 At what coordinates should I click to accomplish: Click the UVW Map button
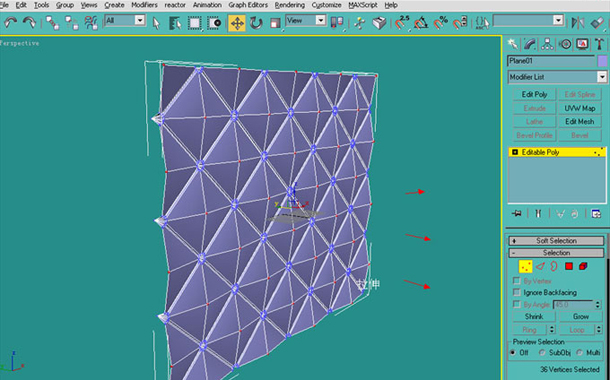(x=580, y=108)
